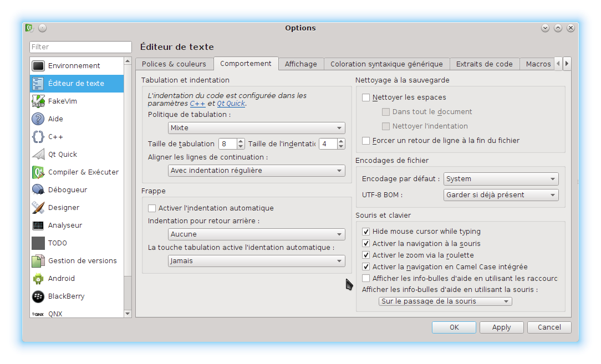The image size is (601, 364).
Task: Uncheck Hide mouse cursor while typing
Action: pyautogui.click(x=366, y=232)
